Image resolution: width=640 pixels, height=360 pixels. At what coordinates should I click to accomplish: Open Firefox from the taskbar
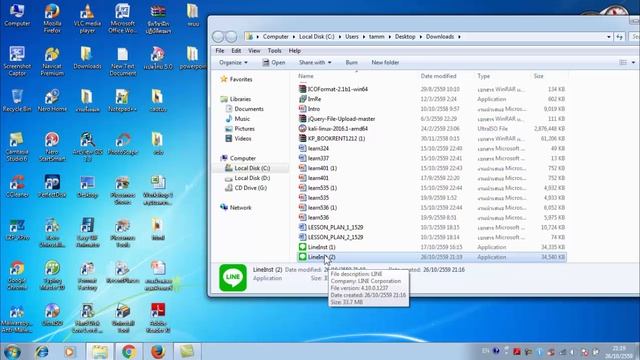point(158,351)
